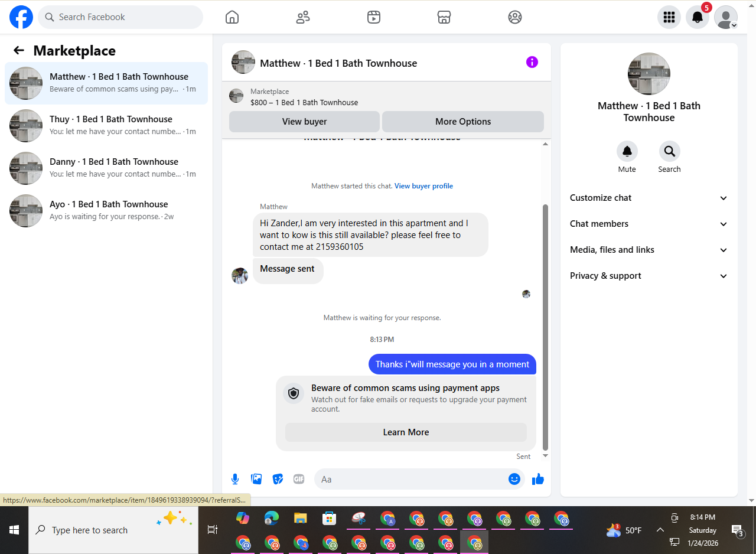Open the Marketplace storefront icon in top bar

pyautogui.click(x=444, y=17)
